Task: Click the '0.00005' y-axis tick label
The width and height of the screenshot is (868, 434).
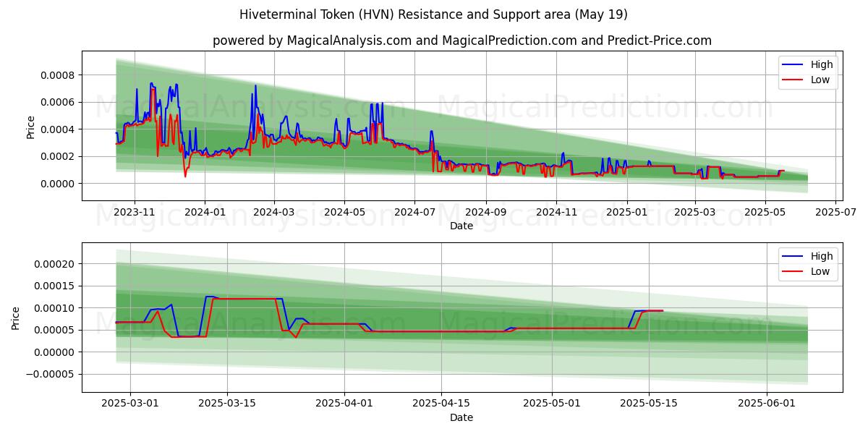Action: click(x=56, y=330)
